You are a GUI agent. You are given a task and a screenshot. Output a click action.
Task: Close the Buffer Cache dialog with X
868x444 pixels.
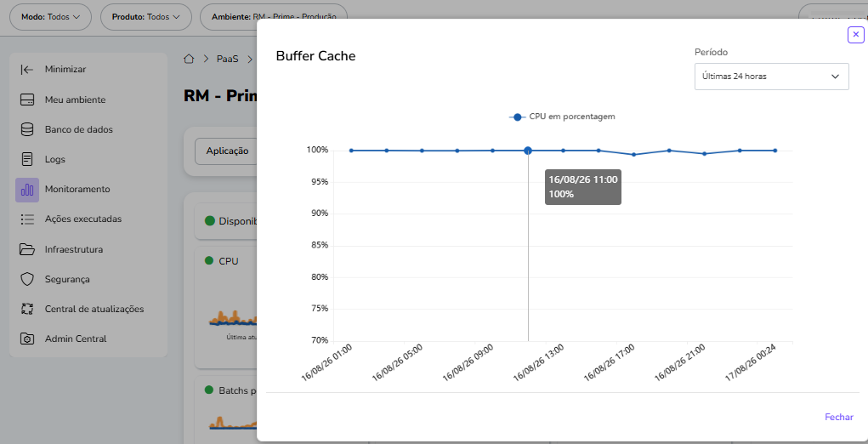pyautogui.click(x=856, y=35)
